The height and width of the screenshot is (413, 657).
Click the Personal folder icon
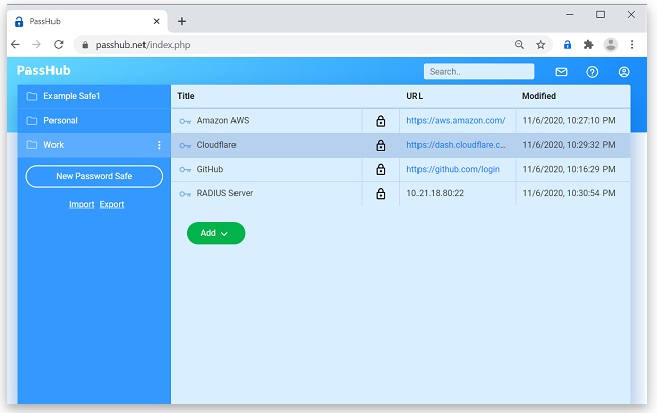[32, 121]
